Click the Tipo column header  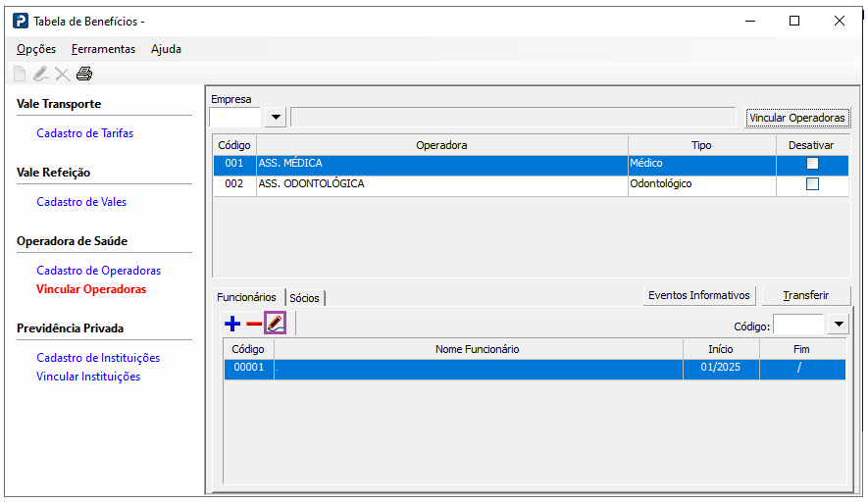[x=701, y=145]
